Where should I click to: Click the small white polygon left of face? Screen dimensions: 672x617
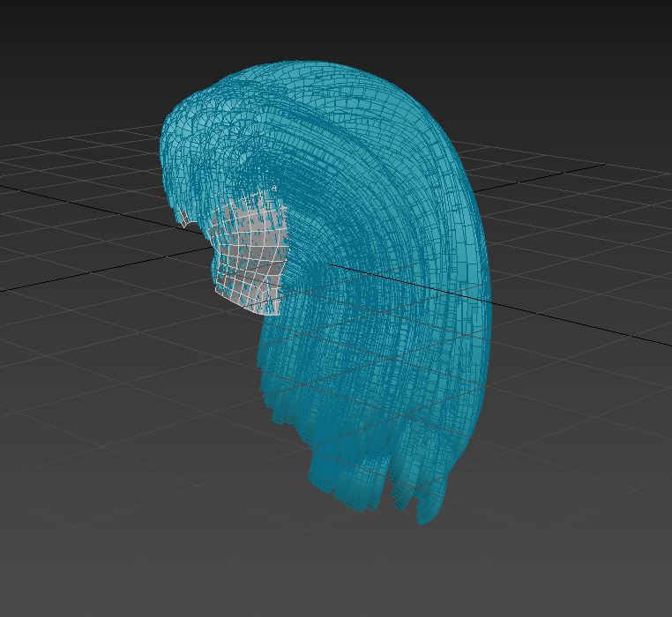(x=183, y=218)
